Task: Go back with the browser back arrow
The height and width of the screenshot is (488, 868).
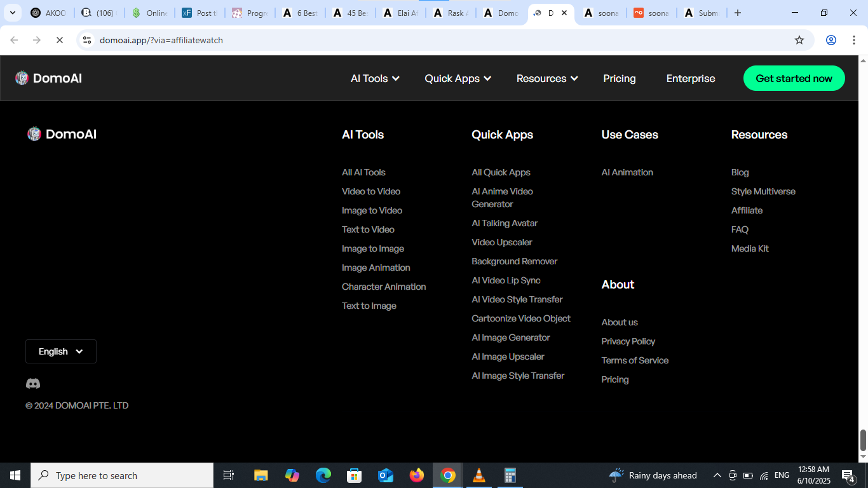Action: [x=14, y=40]
